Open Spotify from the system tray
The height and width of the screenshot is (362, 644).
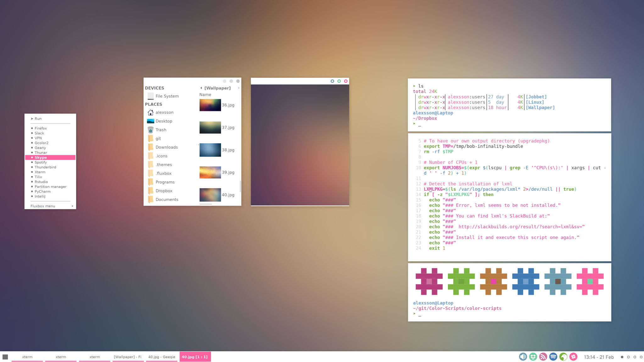coord(553,357)
